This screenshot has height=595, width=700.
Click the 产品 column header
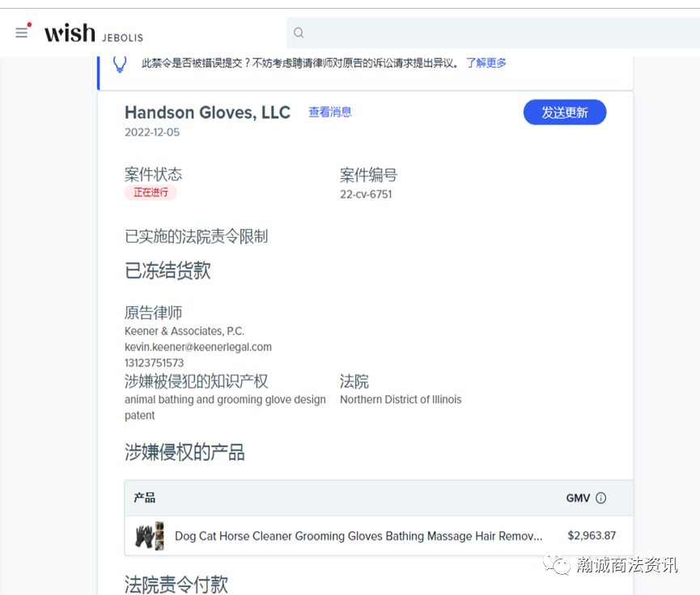144,498
